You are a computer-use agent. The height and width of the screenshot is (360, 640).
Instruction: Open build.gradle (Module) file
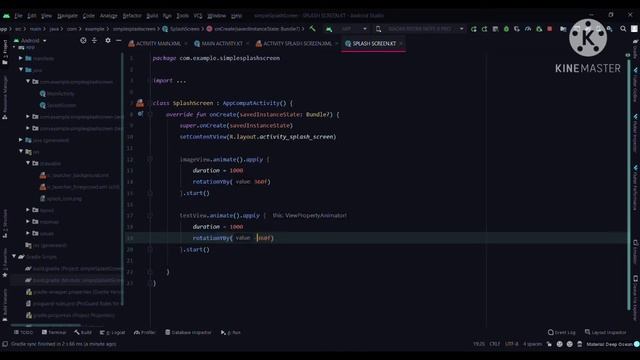(73, 280)
